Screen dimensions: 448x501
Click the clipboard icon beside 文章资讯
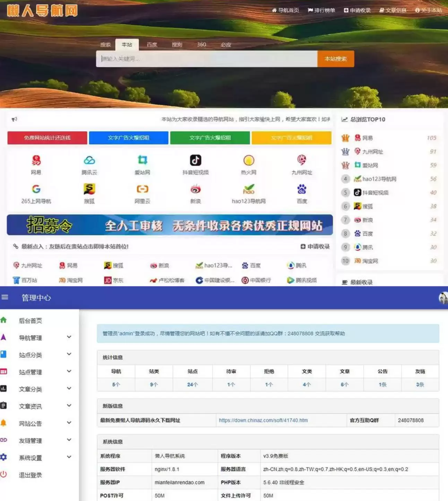click(3, 405)
